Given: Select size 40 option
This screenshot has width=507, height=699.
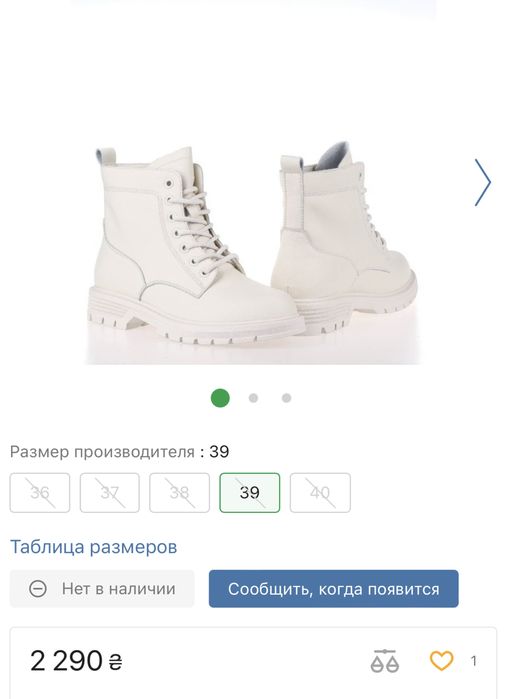Looking at the screenshot, I should tap(320, 493).
